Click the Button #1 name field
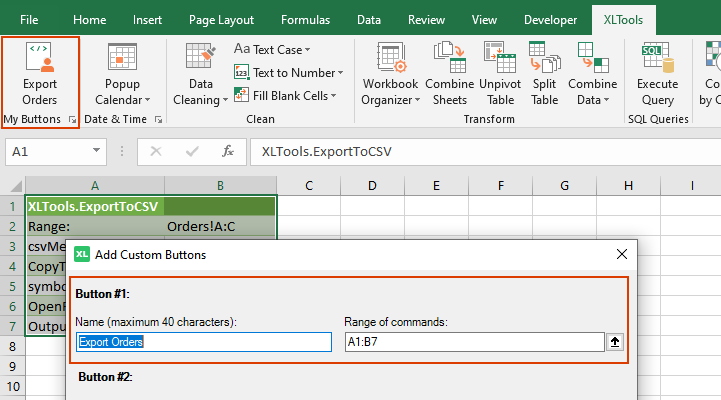Screen dimensions: 721x400 204,342
